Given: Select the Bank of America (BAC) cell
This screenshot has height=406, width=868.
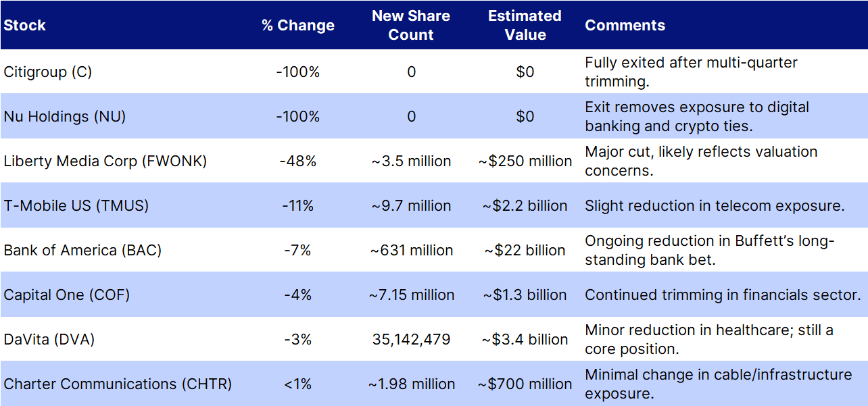Looking at the screenshot, I should click(x=82, y=250).
